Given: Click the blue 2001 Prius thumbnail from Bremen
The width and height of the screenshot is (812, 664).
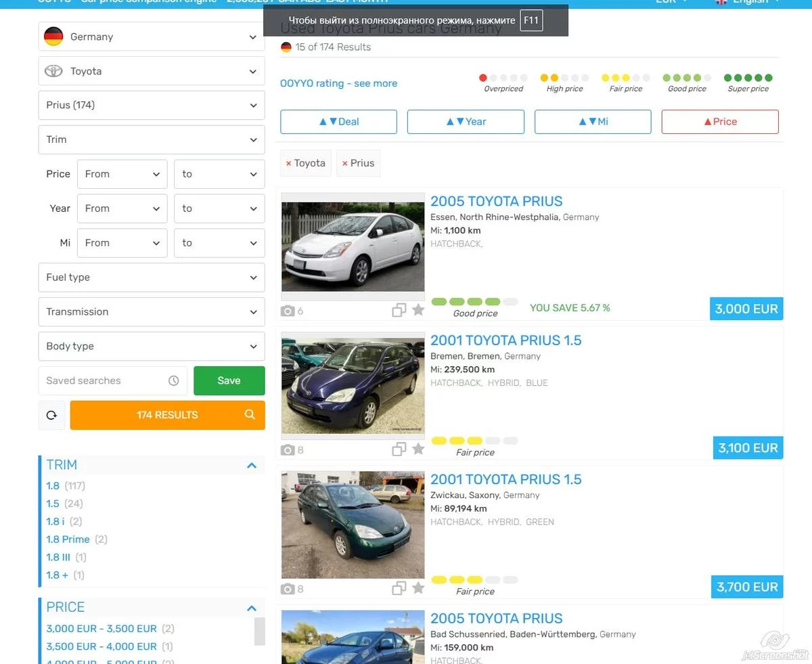Looking at the screenshot, I should coord(353,385).
